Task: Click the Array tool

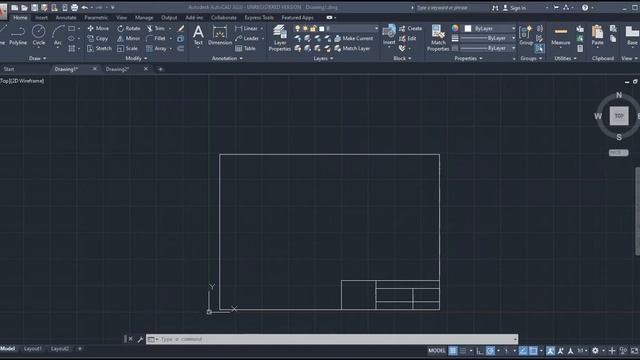Action: [x=156, y=48]
